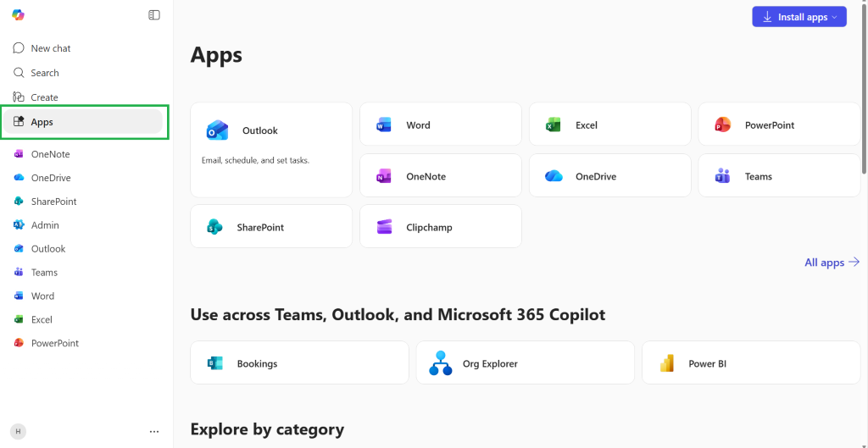Expand the Install apps dropdown
This screenshot has width=868, height=448.
coord(798,17)
